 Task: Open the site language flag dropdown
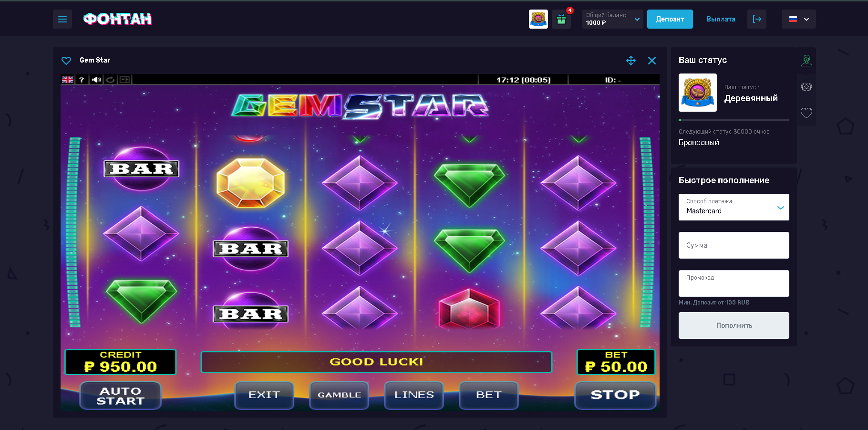[x=799, y=19]
